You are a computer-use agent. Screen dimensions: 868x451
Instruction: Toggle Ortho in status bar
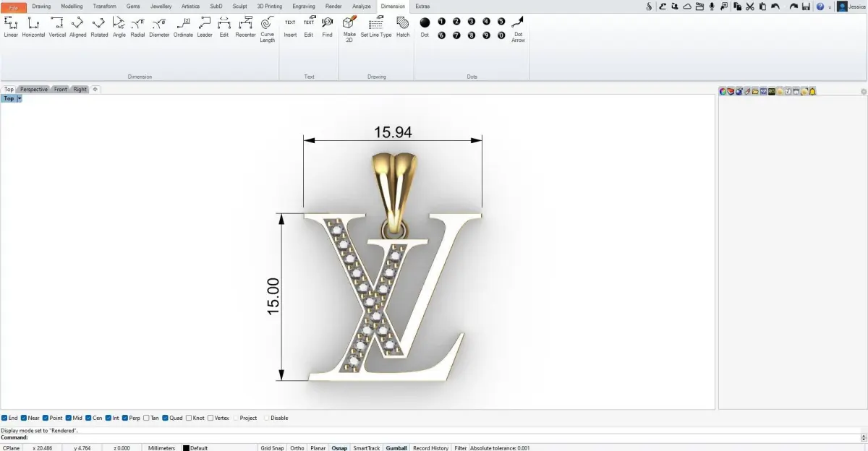click(x=297, y=448)
